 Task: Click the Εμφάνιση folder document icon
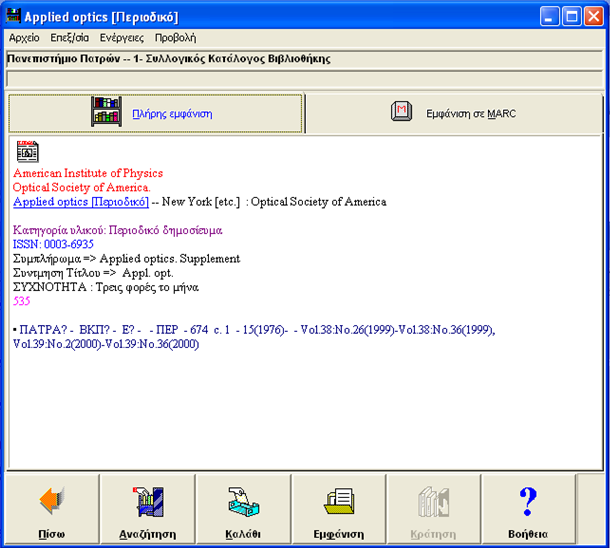tap(339, 501)
